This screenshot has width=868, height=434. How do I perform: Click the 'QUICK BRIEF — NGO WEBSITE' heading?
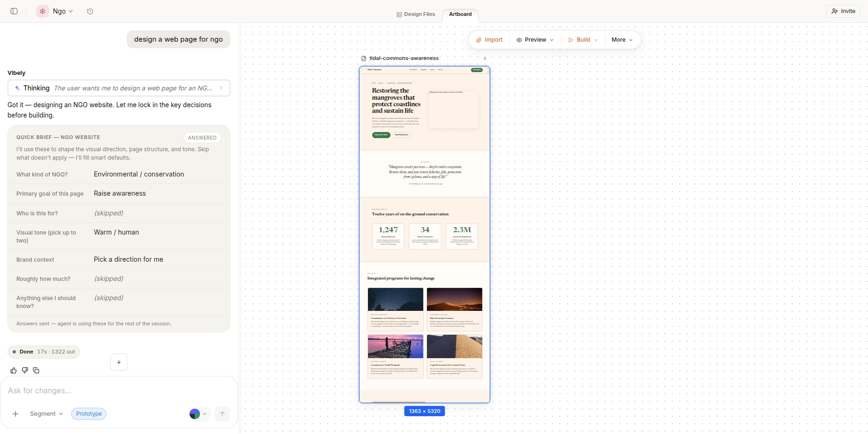[58, 137]
